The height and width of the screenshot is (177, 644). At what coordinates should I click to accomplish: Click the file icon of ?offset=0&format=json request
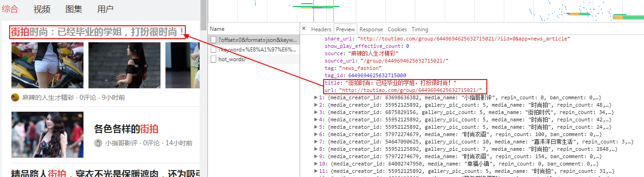point(213,40)
